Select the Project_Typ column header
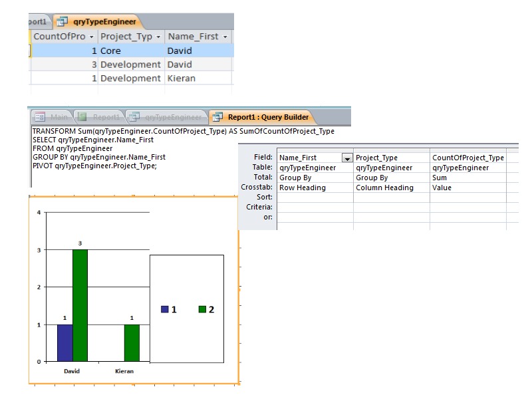The image size is (532, 399). [131, 37]
